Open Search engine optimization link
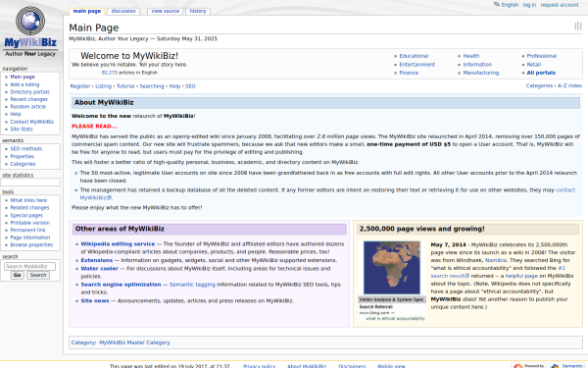Viewport: 588px width, 368px height. pyautogui.click(x=121, y=285)
